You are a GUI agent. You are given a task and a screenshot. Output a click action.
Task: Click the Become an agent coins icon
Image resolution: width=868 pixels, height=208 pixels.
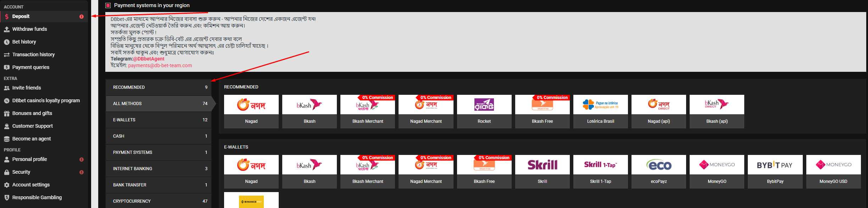7,139
